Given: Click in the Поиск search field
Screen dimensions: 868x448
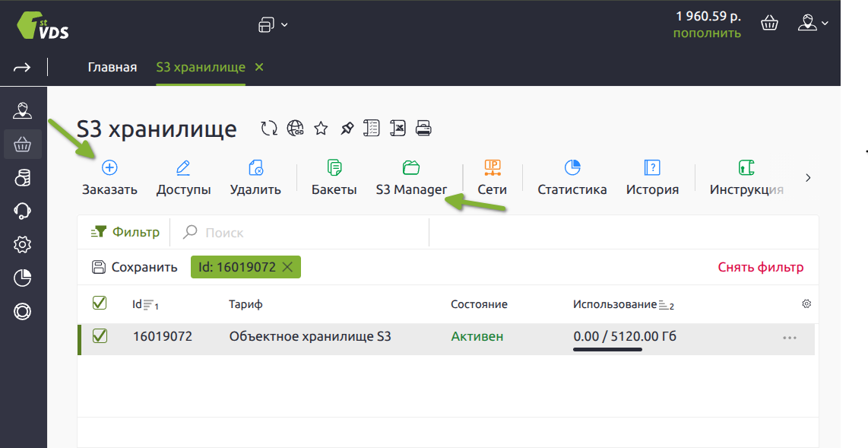Looking at the screenshot, I should [304, 233].
